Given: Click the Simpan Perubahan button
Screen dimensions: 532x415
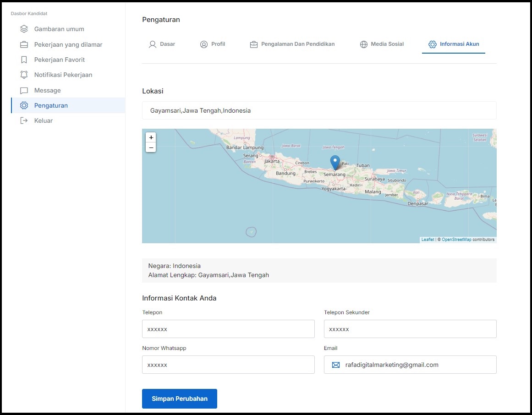Looking at the screenshot, I should click(180, 399).
